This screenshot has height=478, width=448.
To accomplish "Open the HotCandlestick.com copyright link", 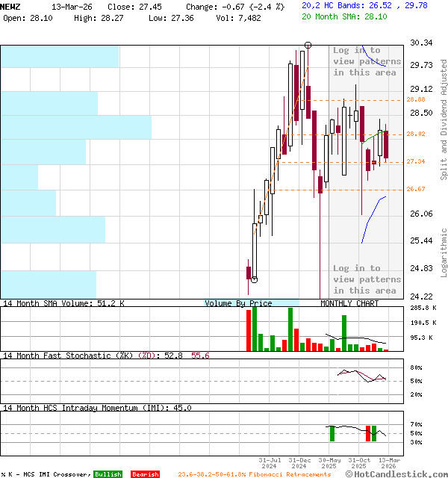I will pos(396,474).
